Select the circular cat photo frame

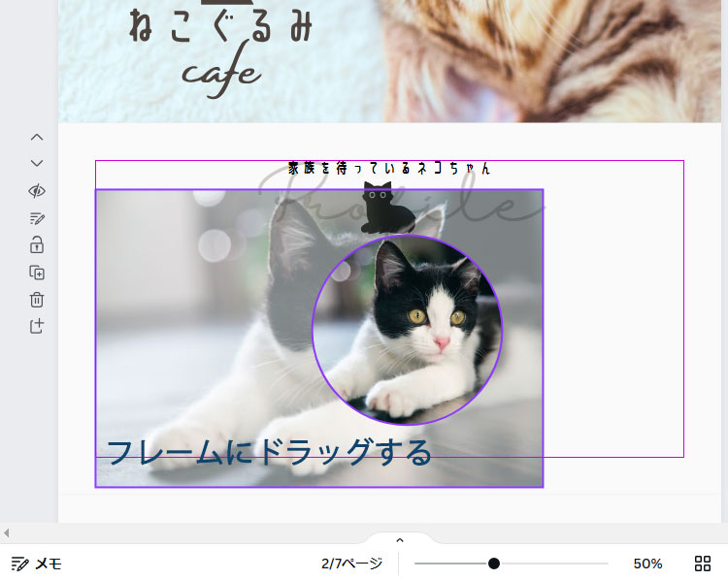(407, 330)
